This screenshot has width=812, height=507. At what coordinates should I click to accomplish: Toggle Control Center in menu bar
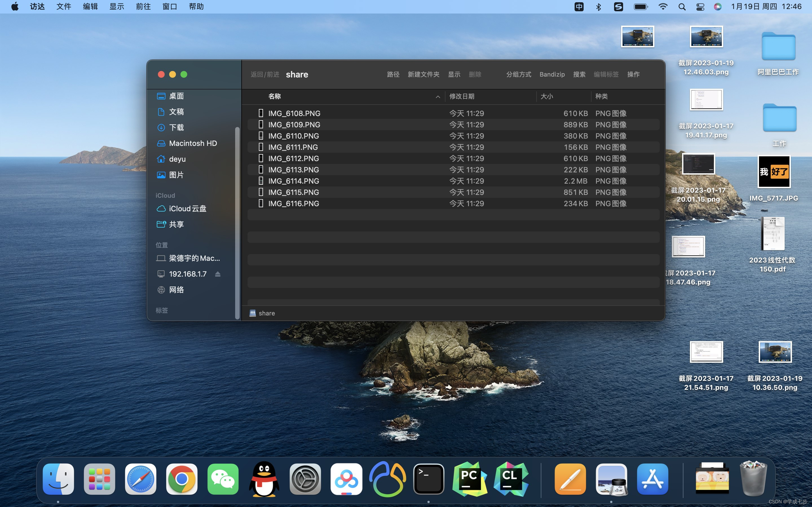(x=700, y=7)
